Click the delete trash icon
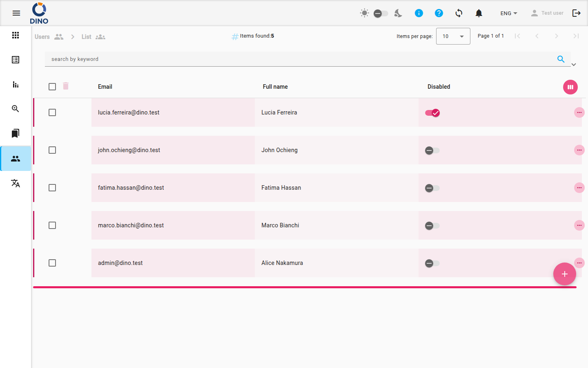The image size is (588, 368). pyautogui.click(x=66, y=86)
